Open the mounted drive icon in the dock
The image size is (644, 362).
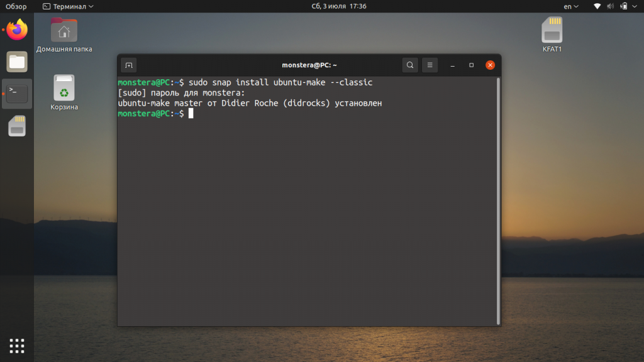tap(16, 126)
